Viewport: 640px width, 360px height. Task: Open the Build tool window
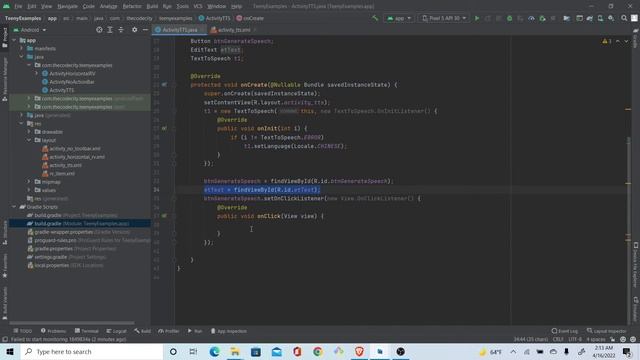click(142, 331)
